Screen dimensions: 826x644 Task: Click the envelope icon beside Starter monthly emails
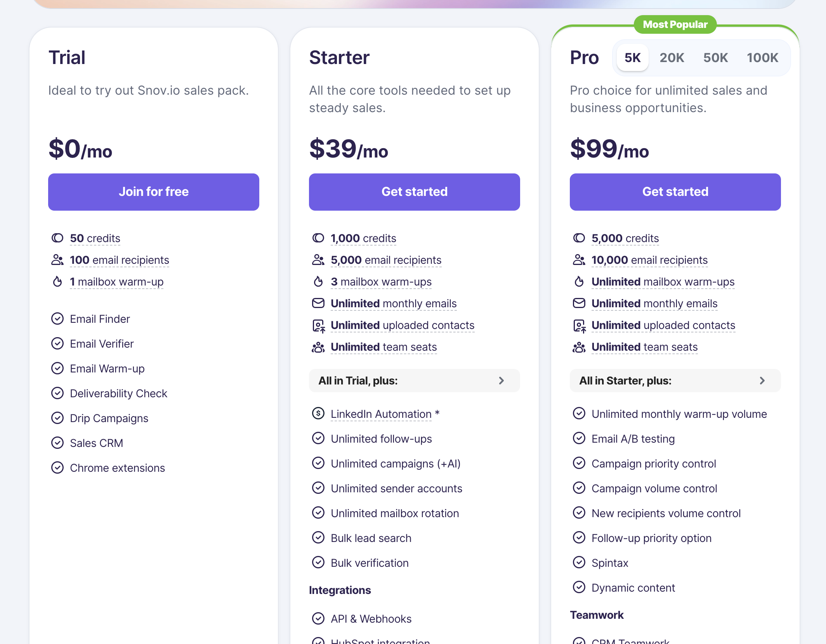point(318,303)
